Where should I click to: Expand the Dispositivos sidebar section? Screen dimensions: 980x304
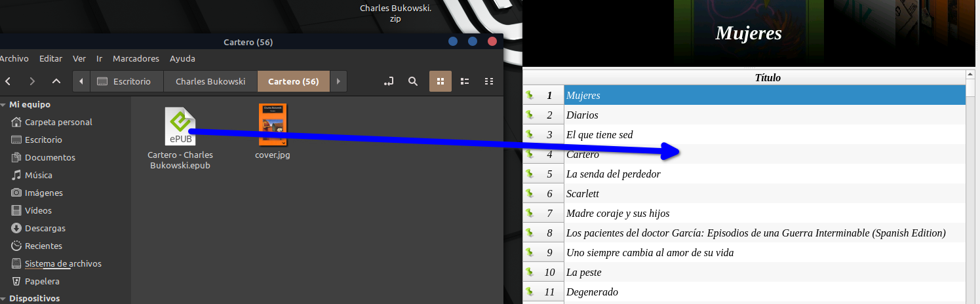click(x=3, y=299)
